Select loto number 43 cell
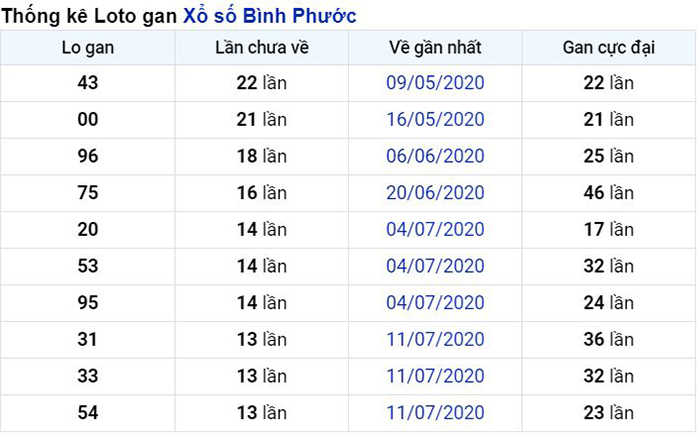700x435 pixels. point(88,83)
